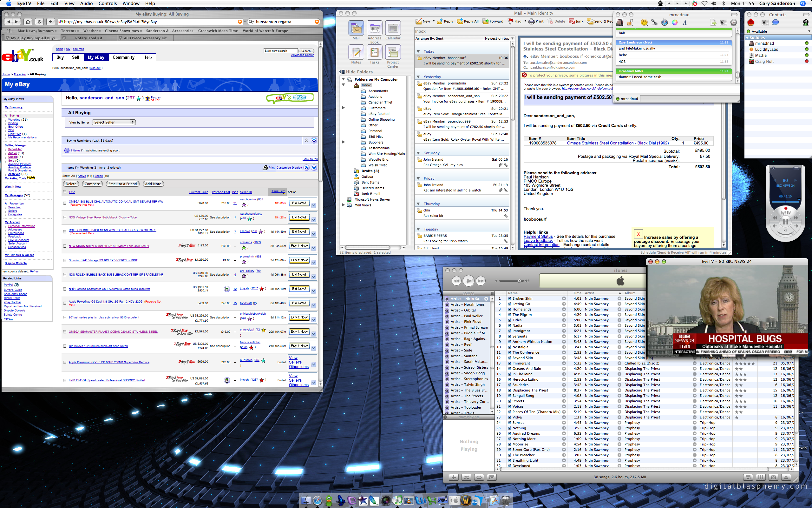
Task: Tick checkbox for OMEGA S/S BLUE DIAL item
Action: click(x=65, y=203)
